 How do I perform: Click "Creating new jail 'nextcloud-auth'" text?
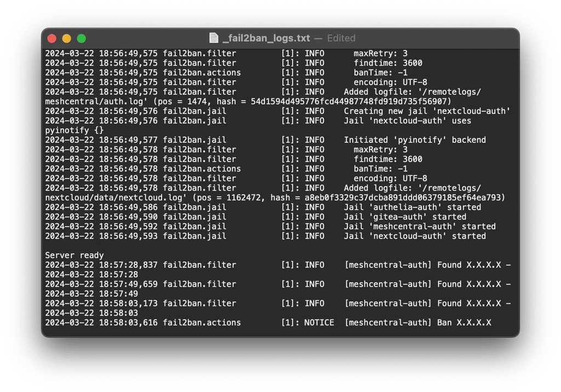[x=427, y=111]
